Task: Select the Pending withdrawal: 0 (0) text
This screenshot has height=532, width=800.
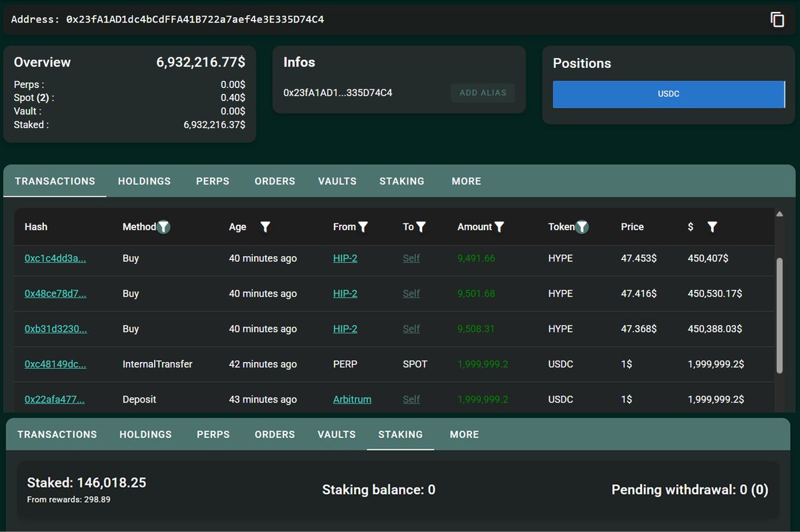Action: tap(690, 490)
